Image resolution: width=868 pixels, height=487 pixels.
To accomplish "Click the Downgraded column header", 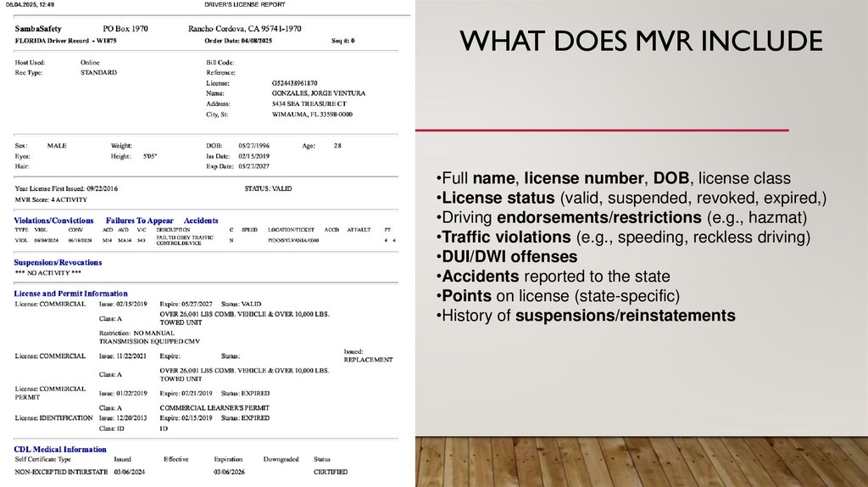I will (281, 459).
